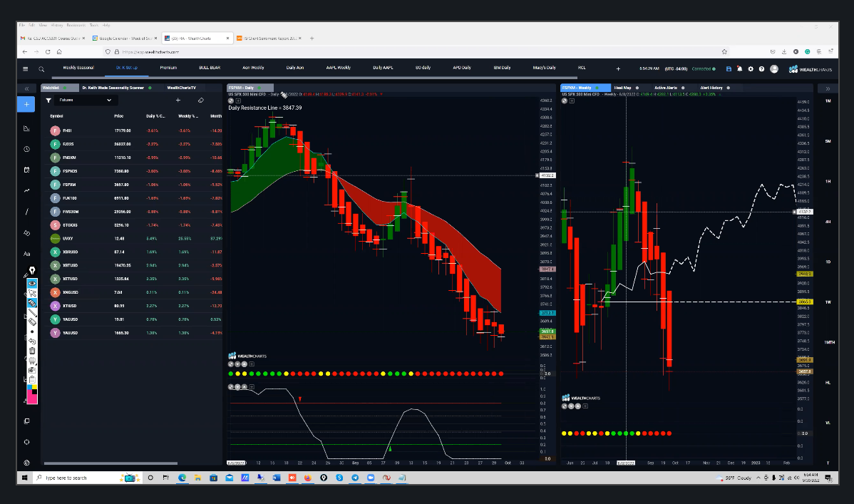Expand right panel with double chevron
The image size is (854, 504).
(x=828, y=88)
